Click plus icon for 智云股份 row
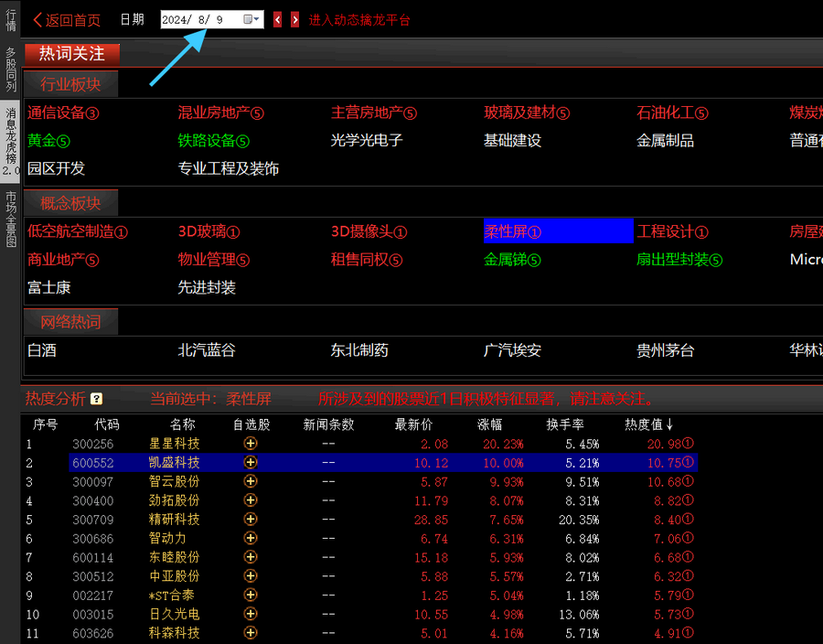 (x=251, y=481)
